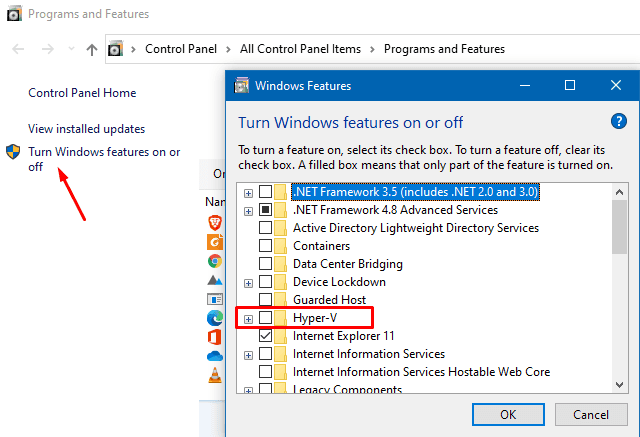Go to All Control Panel Items breadcrumb
Screen dimensions: 640x437
(x=298, y=49)
